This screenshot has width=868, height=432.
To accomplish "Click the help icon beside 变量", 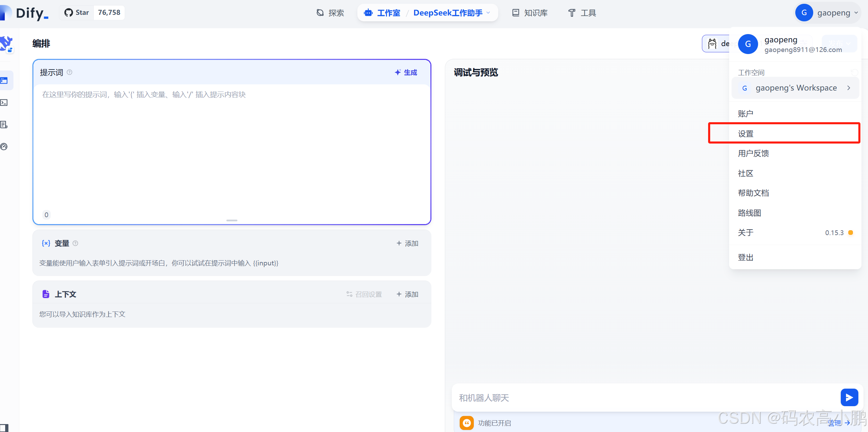I will pos(75,243).
